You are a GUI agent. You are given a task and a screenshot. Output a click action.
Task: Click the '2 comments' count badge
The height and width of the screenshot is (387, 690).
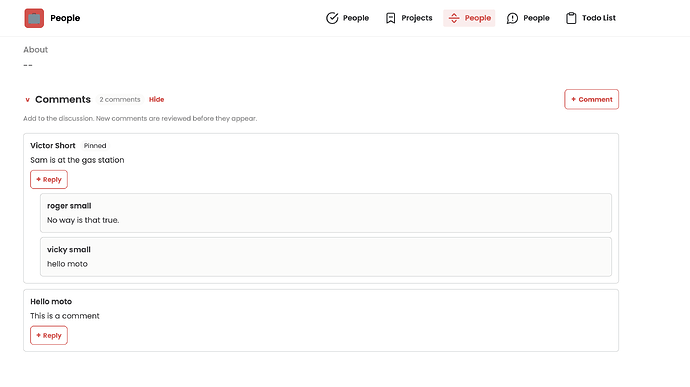[120, 100]
